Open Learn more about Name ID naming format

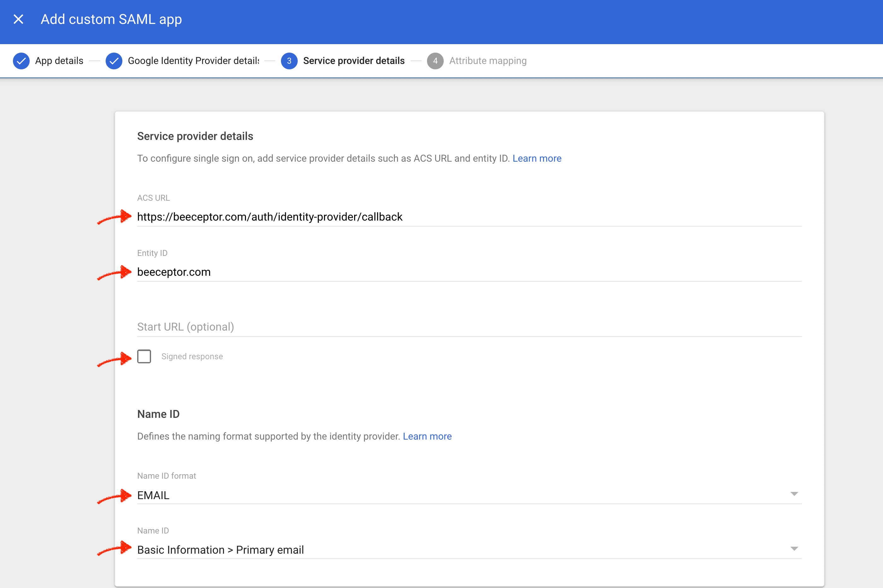point(427,436)
